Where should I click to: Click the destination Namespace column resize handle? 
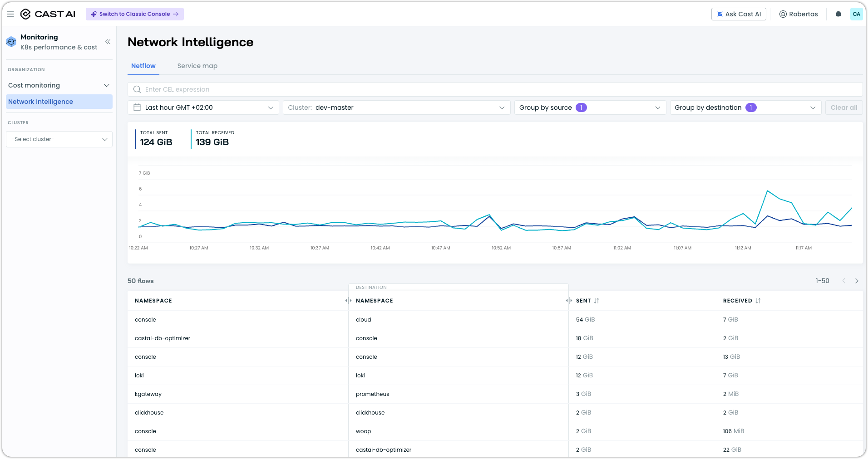tap(569, 301)
